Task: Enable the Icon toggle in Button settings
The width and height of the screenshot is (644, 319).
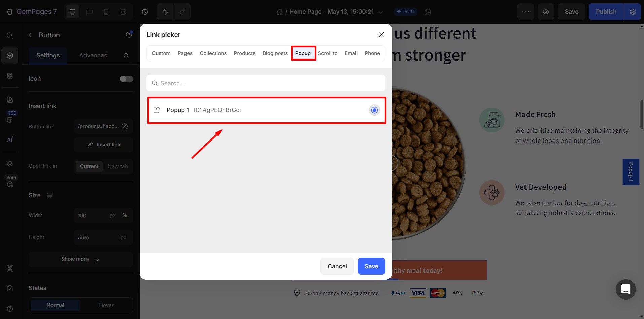Action: 126,79
